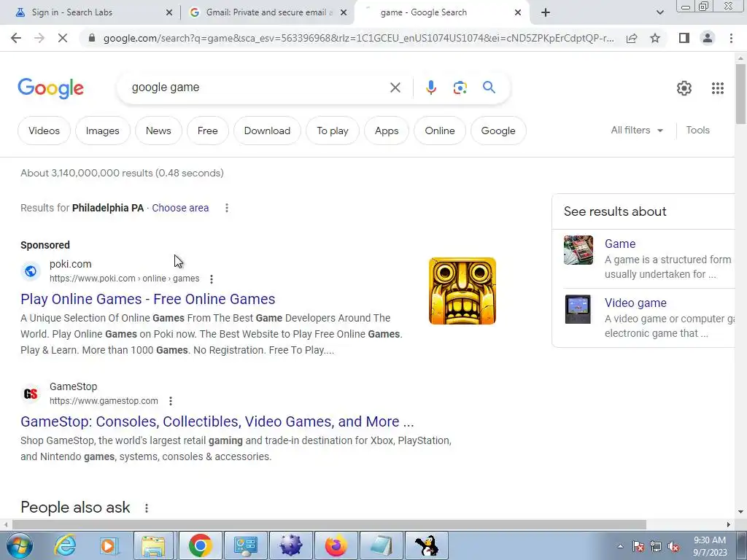Submit search with the magnifier icon

pos(489,87)
